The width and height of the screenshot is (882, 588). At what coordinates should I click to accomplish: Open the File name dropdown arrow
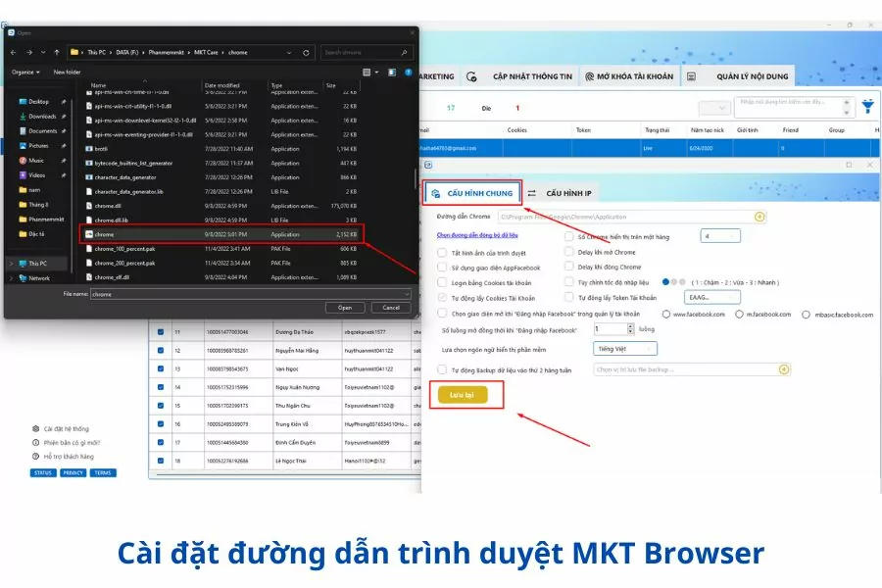(x=406, y=294)
